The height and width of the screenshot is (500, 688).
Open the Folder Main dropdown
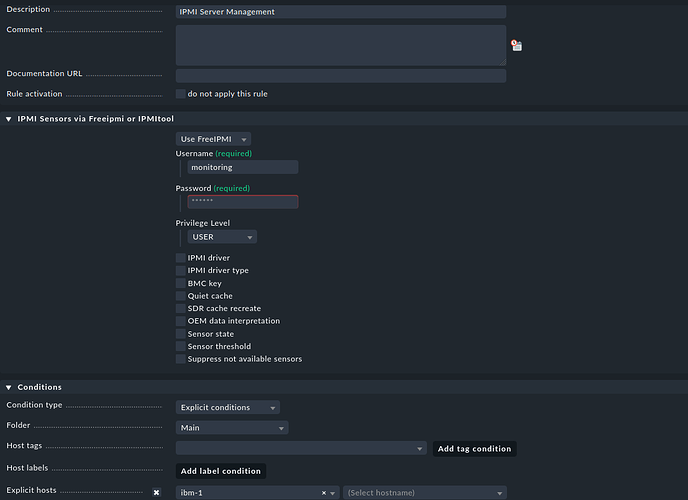pyautogui.click(x=232, y=428)
